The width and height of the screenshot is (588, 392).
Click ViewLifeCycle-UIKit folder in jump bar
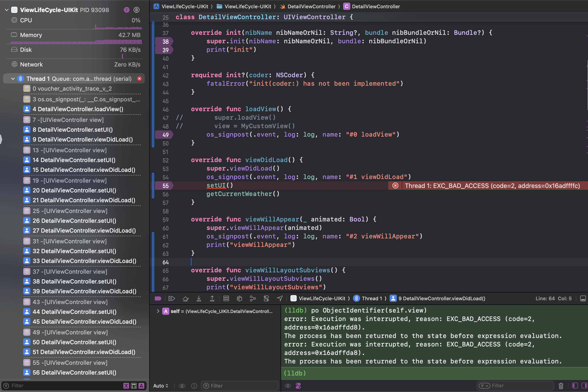pos(244,6)
